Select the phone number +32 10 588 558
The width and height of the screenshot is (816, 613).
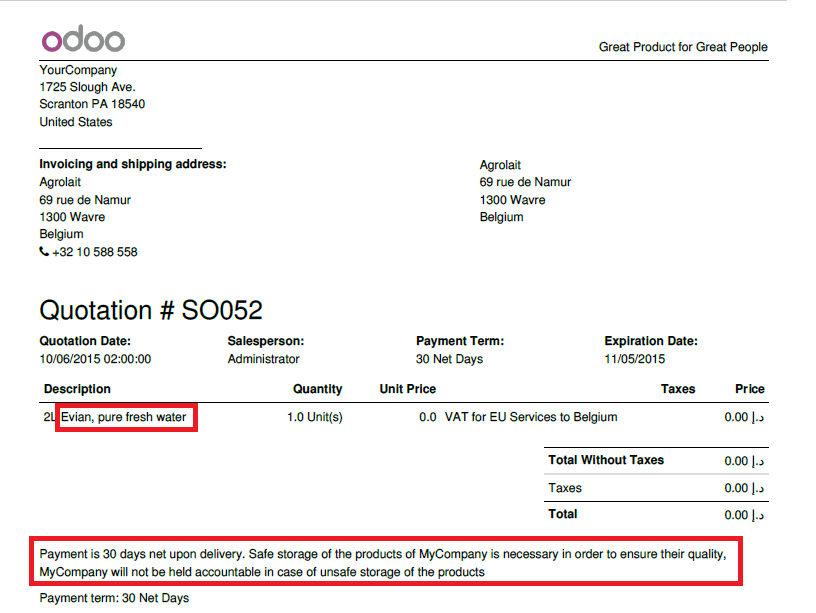point(95,252)
